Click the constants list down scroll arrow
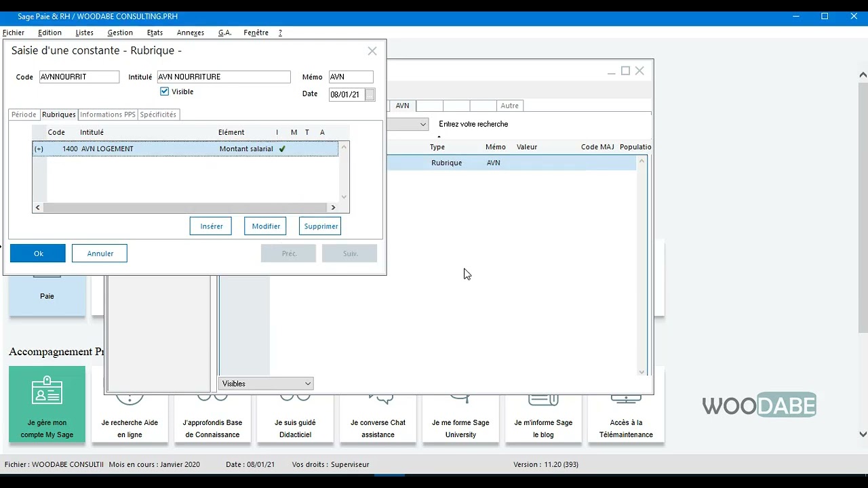 (642, 371)
